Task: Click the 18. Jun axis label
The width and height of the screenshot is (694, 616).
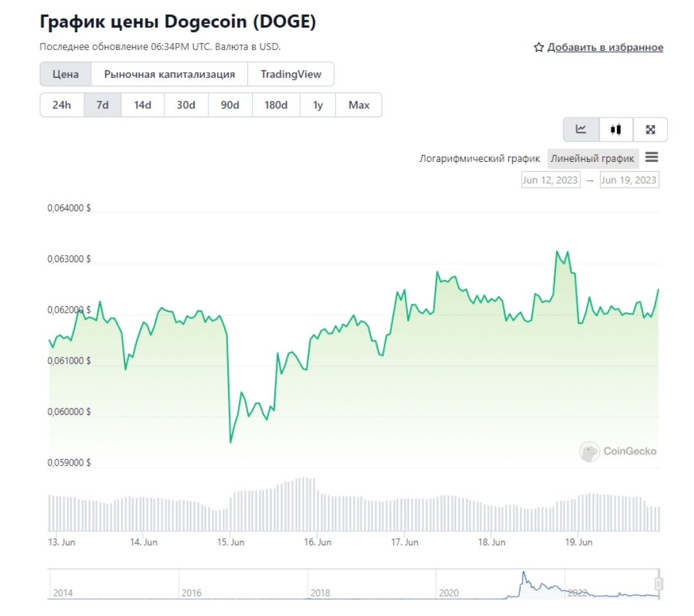Action: (x=492, y=542)
